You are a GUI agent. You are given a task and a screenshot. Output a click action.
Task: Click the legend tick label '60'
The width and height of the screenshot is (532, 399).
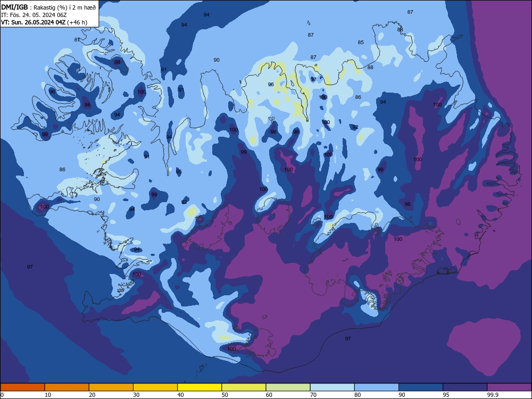pos(269,395)
